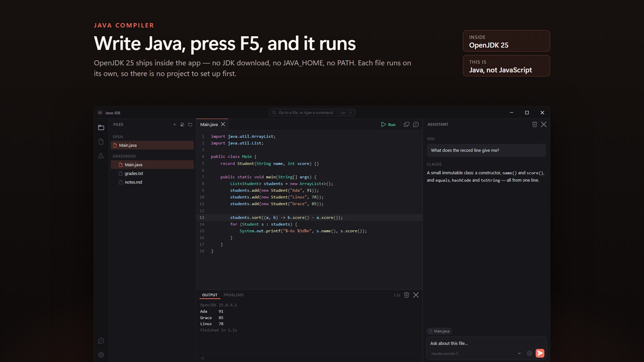Click line 5 record Student declaration
The height and width of the screenshot is (362, 644).
270,164
